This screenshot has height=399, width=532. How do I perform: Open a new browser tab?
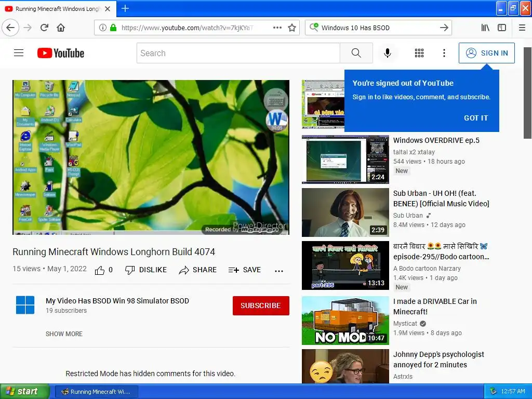[125, 8]
